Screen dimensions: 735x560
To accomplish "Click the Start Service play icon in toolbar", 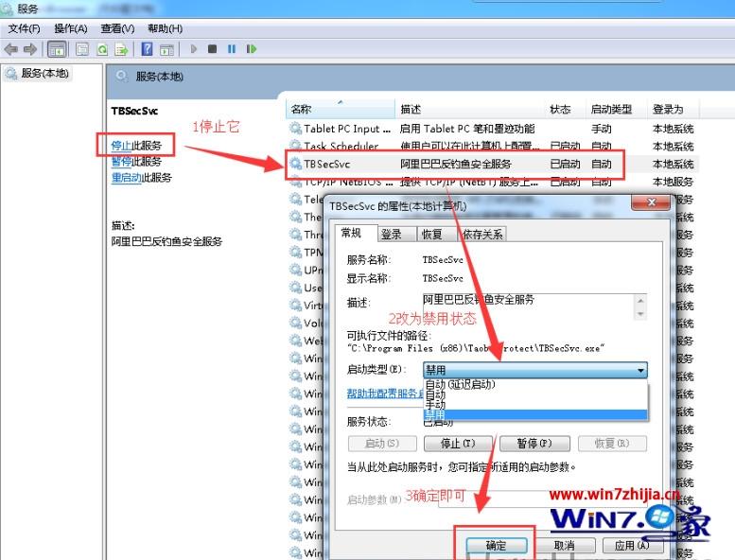I will [193, 49].
